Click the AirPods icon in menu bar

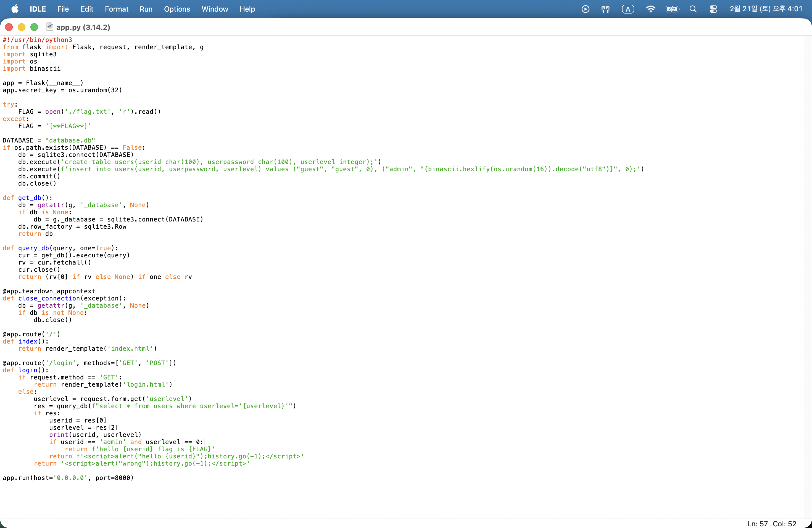[605, 9]
